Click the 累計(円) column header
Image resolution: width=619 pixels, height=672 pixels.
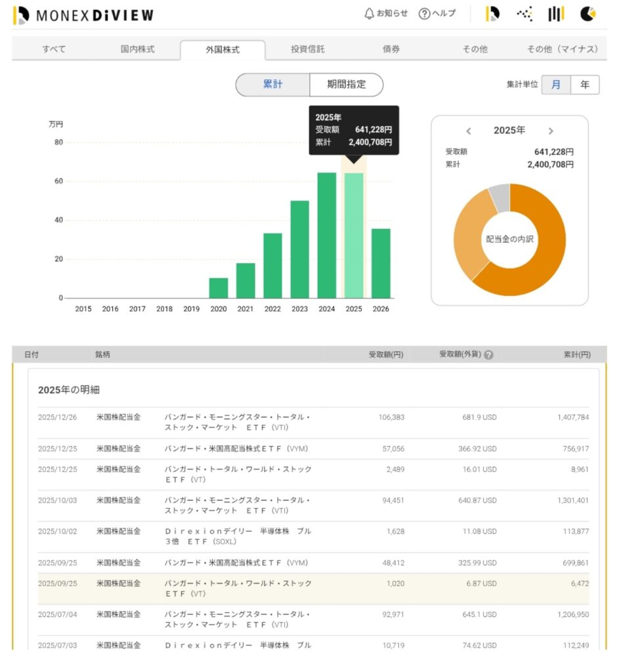(x=577, y=354)
